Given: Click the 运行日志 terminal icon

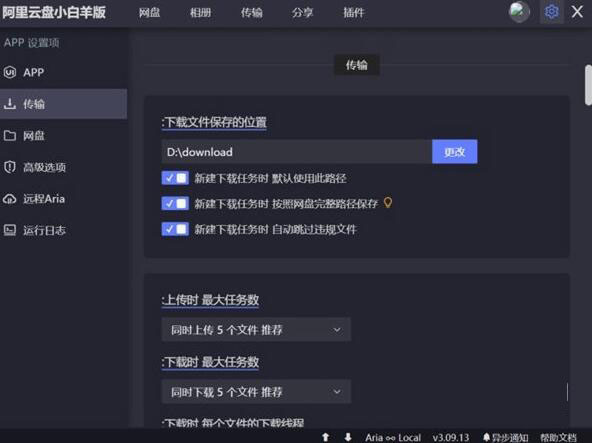Looking at the screenshot, I should click(x=10, y=230).
